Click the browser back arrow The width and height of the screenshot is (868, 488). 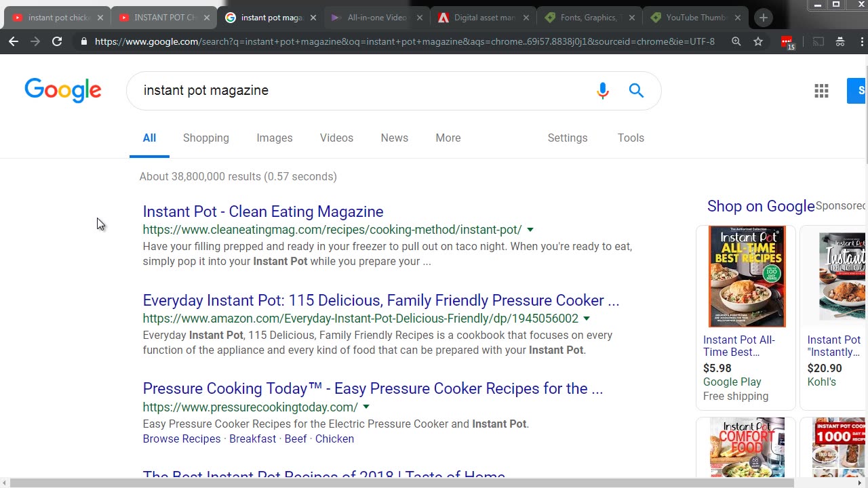pos(14,41)
